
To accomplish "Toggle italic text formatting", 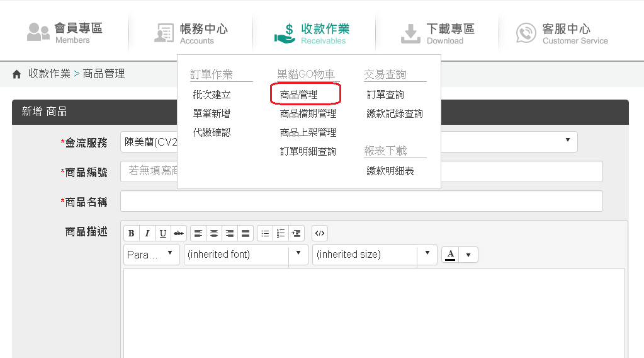I will click(147, 233).
